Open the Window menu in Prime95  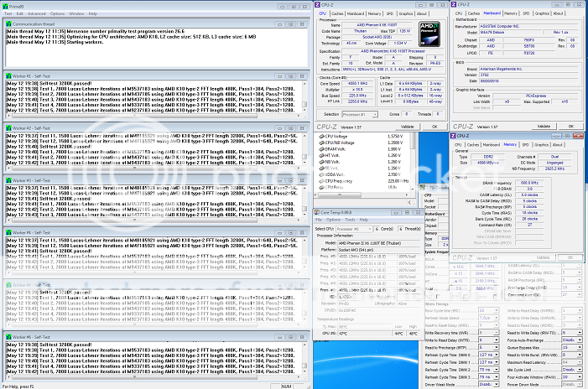pyautogui.click(x=76, y=13)
